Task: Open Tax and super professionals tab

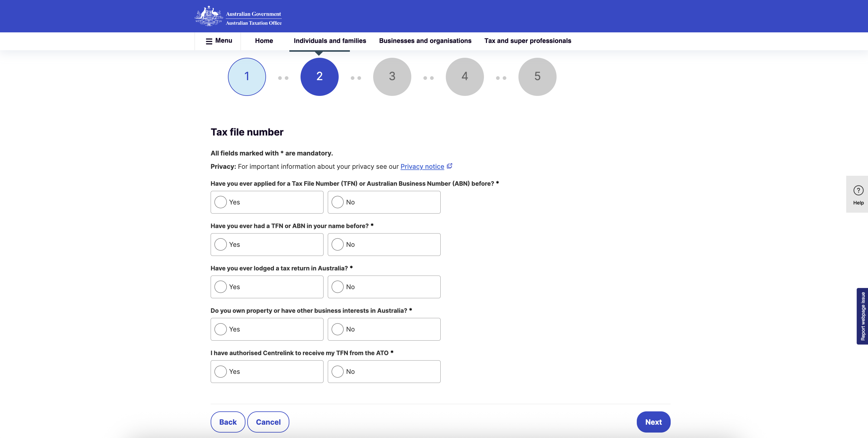Action: pyautogui.click(x=527, y=41)
